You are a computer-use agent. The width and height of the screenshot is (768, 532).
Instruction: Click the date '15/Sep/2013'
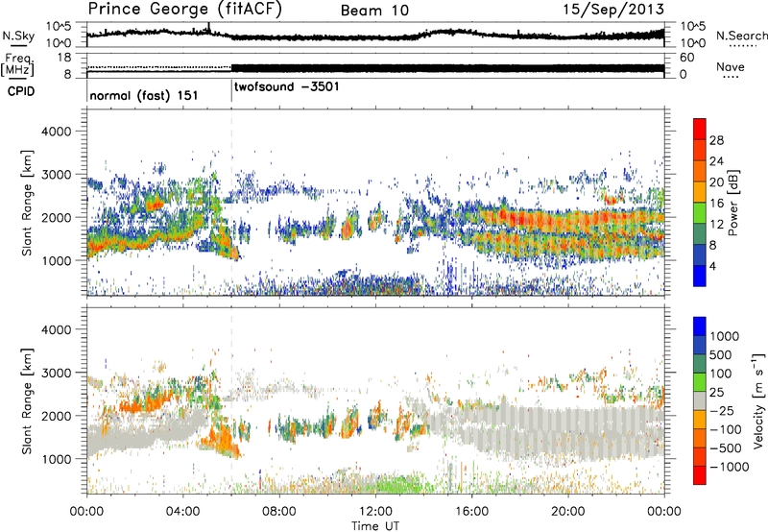pyautogui.click(x=612, y=10)
